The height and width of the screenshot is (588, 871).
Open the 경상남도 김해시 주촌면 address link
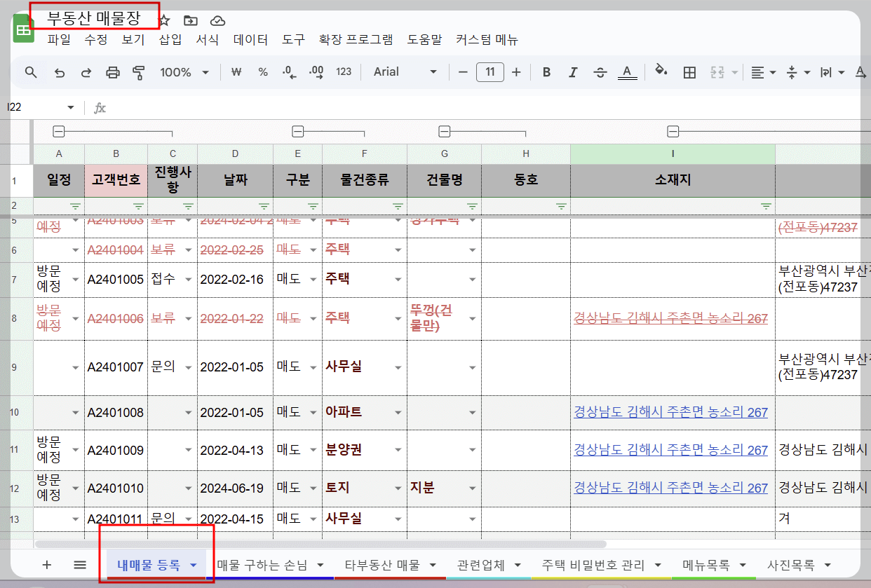pos(671,412)
